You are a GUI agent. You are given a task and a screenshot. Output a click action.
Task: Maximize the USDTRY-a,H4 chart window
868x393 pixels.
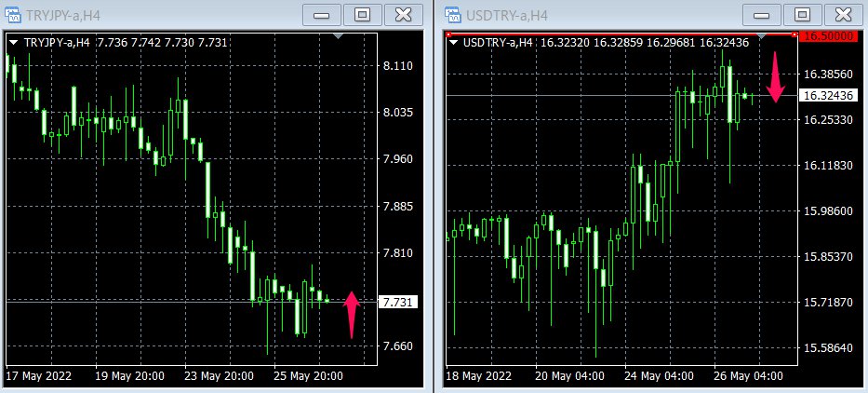point(803,14)
